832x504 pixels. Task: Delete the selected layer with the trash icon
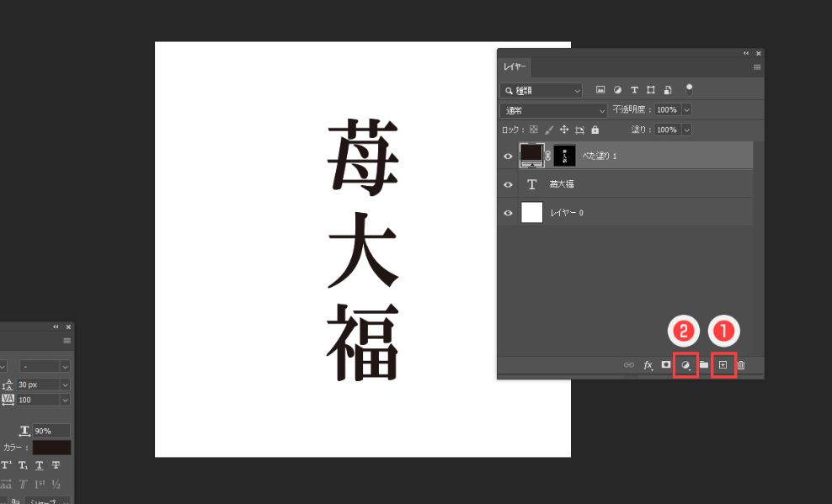741,364
